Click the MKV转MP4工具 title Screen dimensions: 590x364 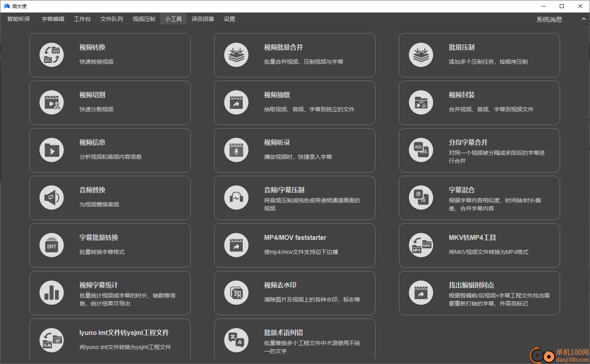point(473,238)
